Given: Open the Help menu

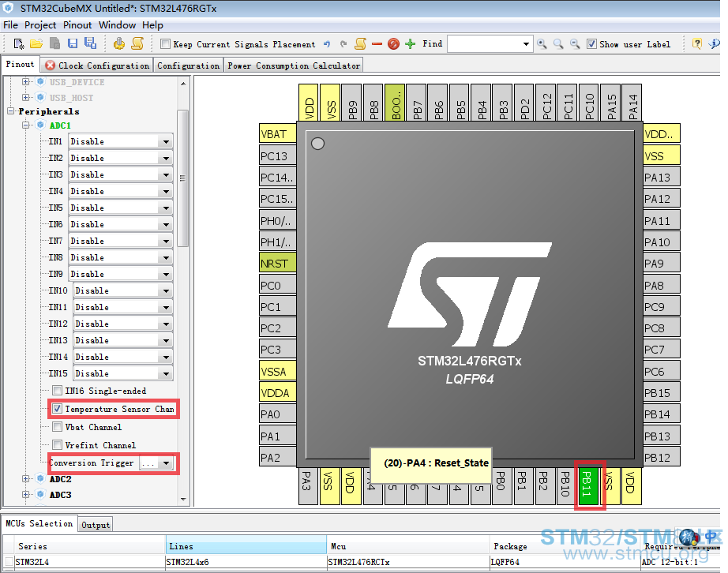Looking at the screenshot, I should pos(152,25).
